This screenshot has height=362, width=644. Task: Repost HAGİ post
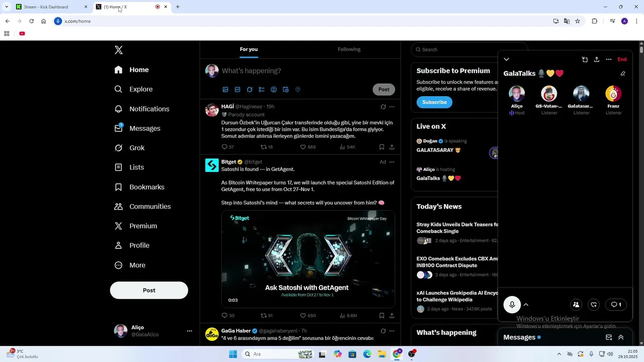click(267, 147)
